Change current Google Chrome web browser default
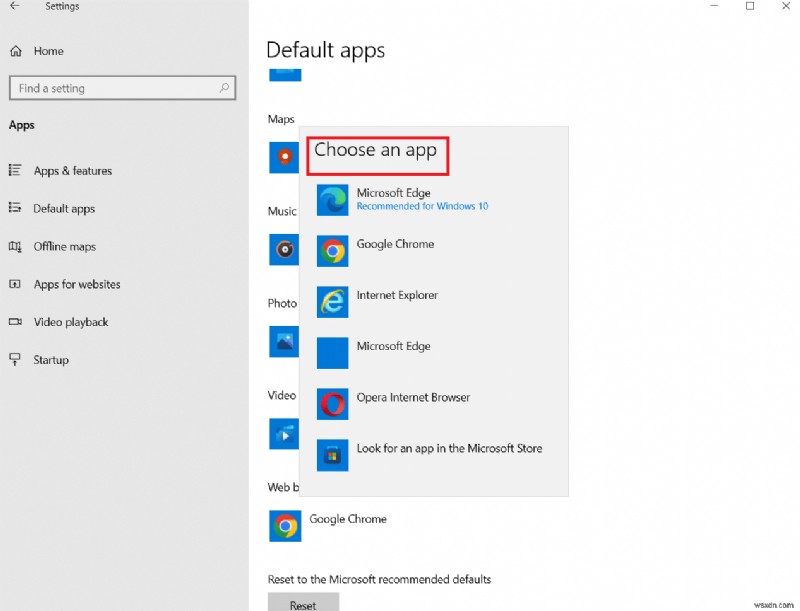This screenshot has height=611, width=800. point(348,519)
